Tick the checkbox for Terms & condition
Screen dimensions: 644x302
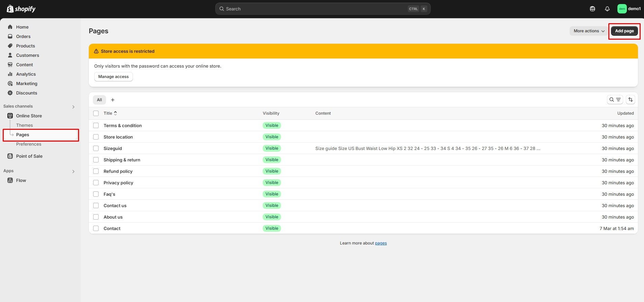pos(96,125)
